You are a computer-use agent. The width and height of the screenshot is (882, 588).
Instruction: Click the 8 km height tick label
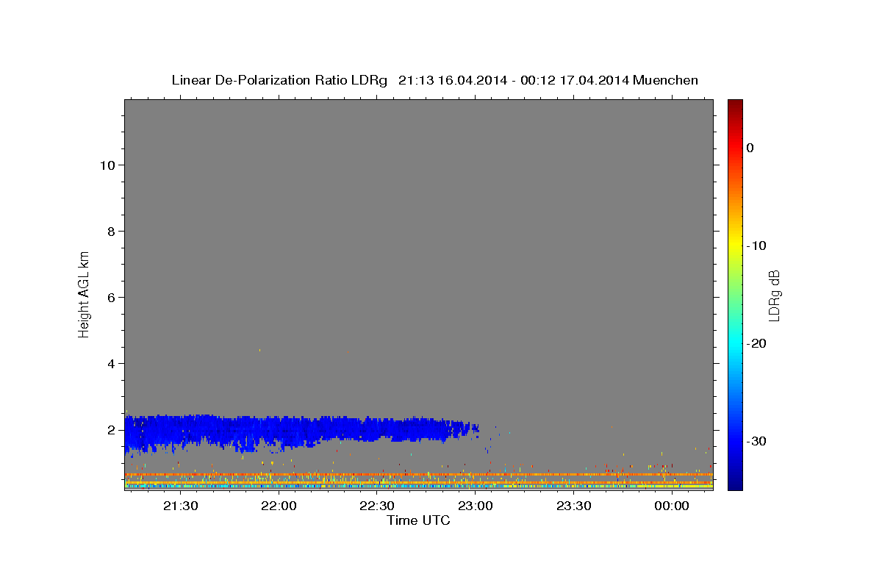(x=110, y=232)
